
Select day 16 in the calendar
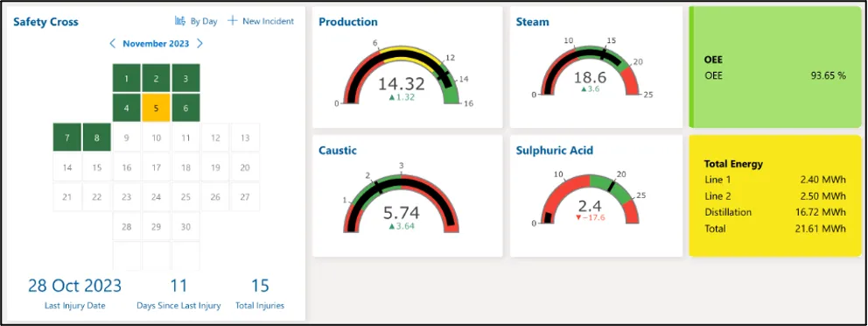(127, 167)
